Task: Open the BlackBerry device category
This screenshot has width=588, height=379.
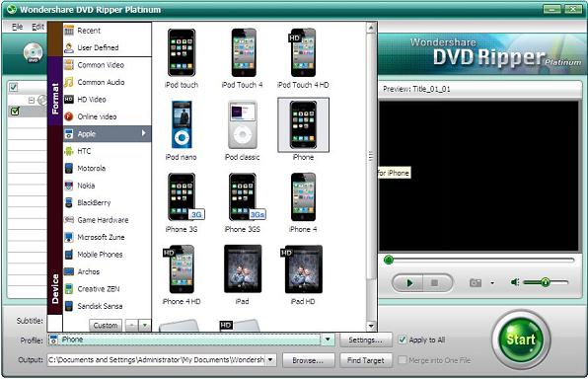Action: tap(107, 202)
